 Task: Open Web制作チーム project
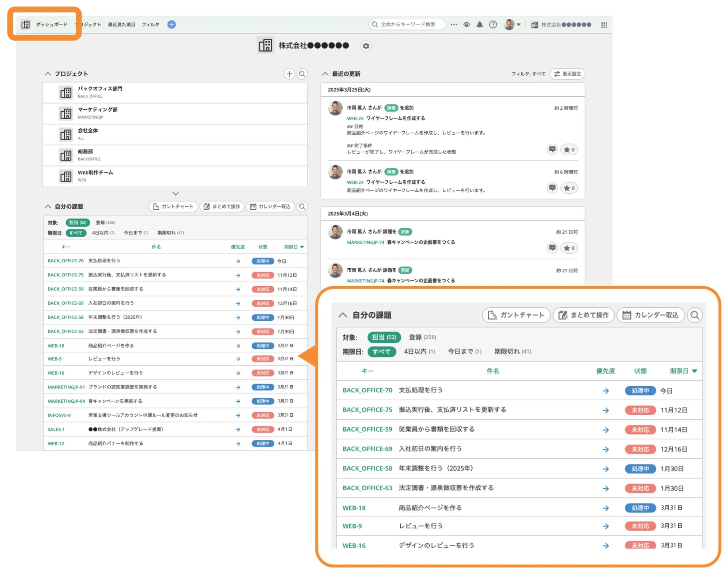[175, 176]
